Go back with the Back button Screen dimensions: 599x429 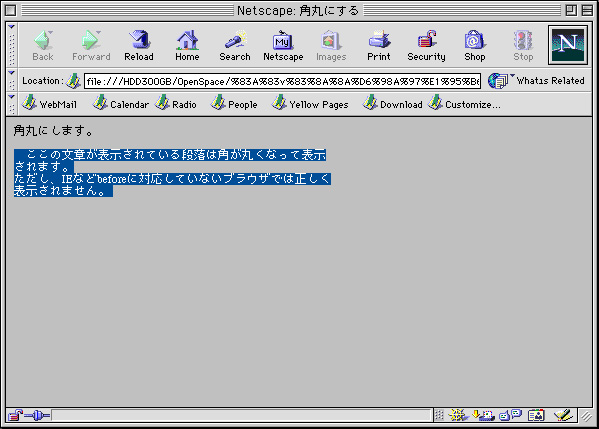(43, 45)
